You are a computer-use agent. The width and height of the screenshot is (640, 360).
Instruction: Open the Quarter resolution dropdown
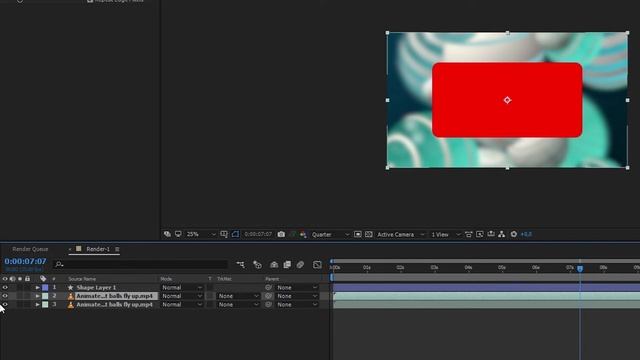(330, 235)
